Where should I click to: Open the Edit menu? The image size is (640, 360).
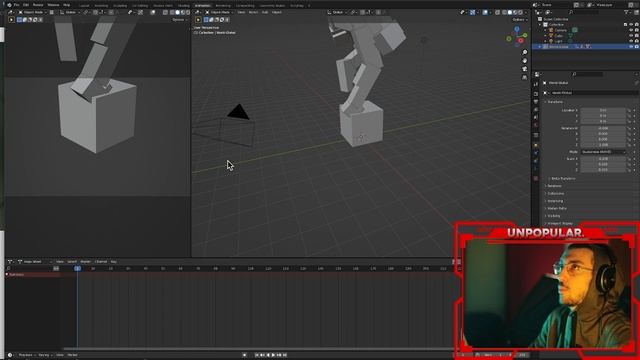click(26, 5)
